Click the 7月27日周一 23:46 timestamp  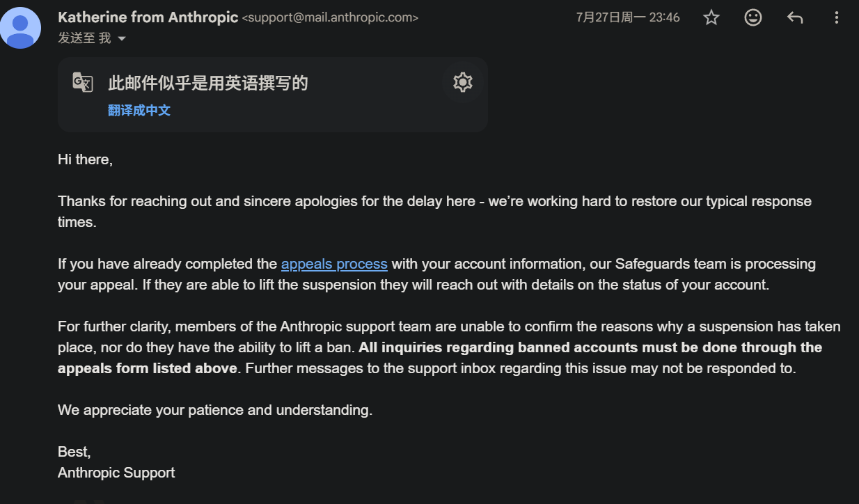click(x=628, y=17)
